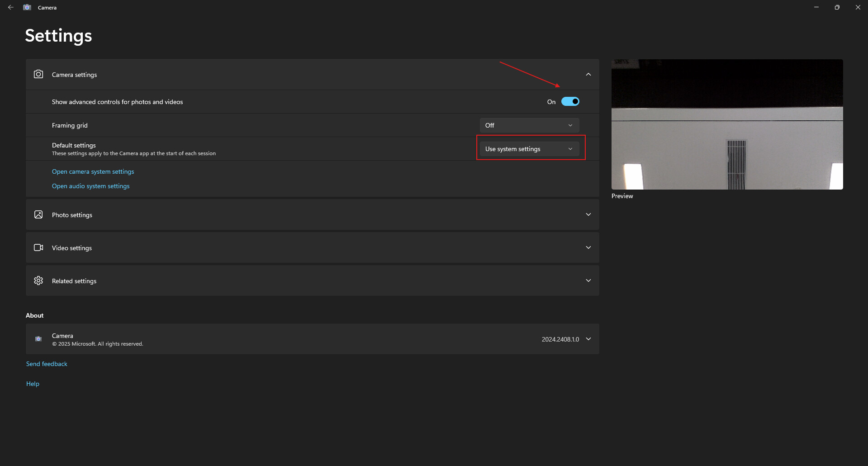
Task: Click the Photo settings picture icon
Action: pos(38,214)
